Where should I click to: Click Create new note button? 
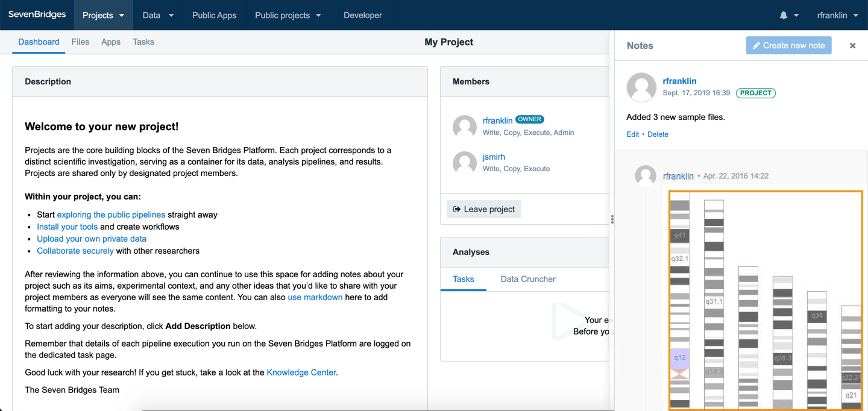788,45
